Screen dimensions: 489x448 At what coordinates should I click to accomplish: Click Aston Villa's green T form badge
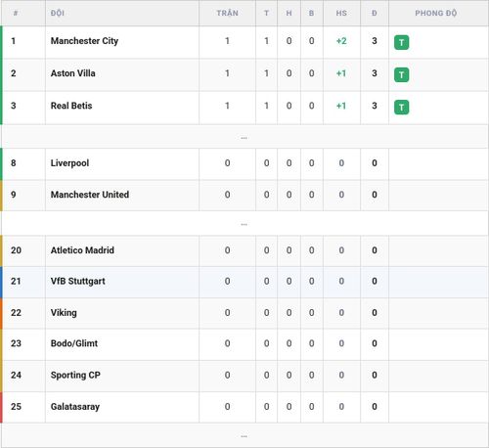pos(401,74)
